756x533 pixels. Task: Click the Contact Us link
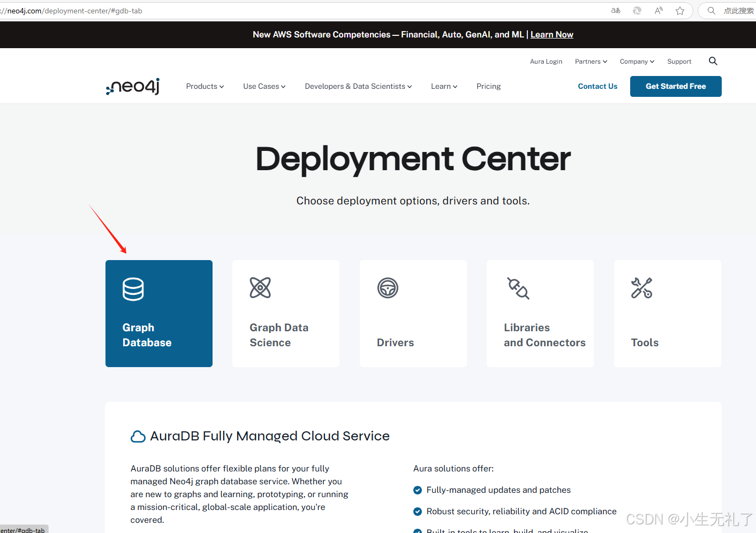(598, 86)
